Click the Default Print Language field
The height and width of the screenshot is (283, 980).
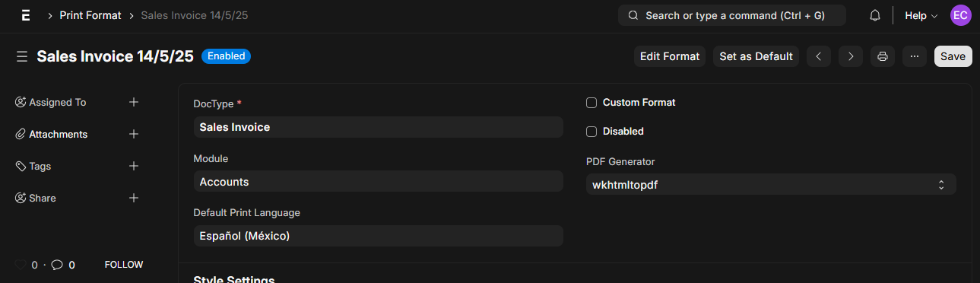pyautogui.click(x=379, y=236)
